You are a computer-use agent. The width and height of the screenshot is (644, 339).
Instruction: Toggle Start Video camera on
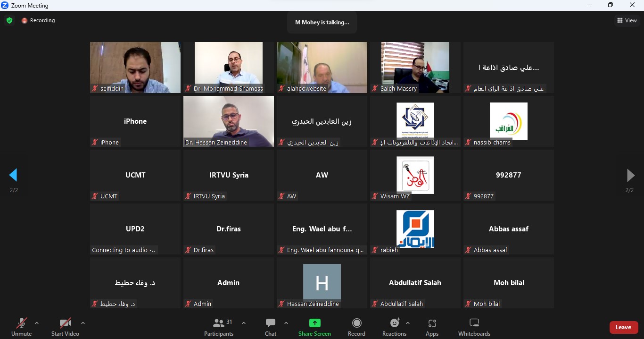tap(65, 327)
